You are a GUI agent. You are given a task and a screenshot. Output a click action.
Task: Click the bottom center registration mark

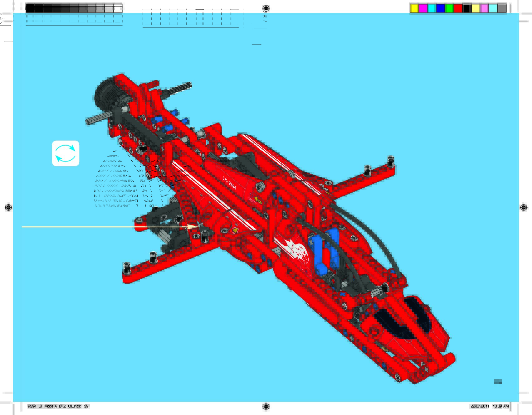pos(266,406)
